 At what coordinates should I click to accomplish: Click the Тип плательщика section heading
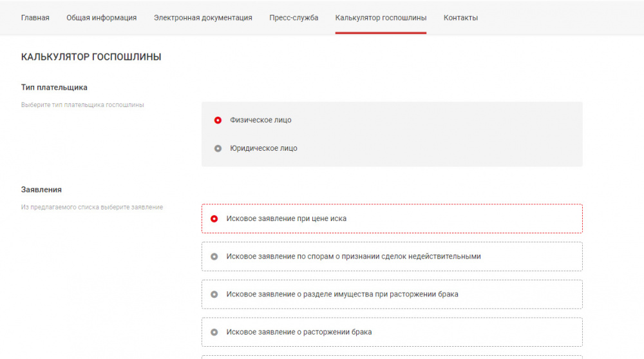coord(54,87)
